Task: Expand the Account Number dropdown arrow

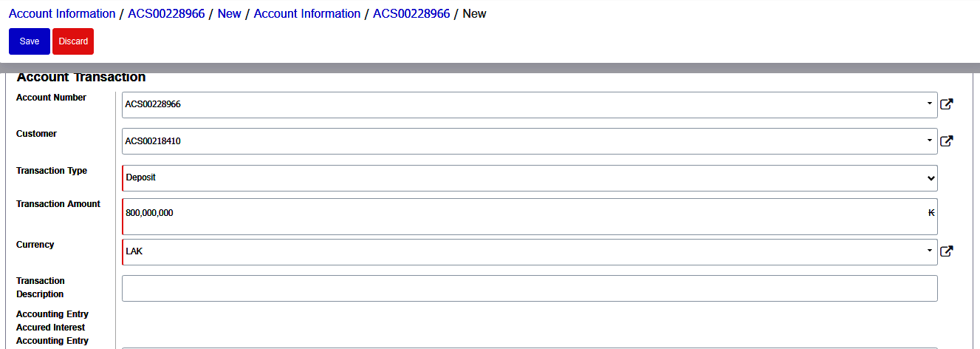Action: [930, 104]
